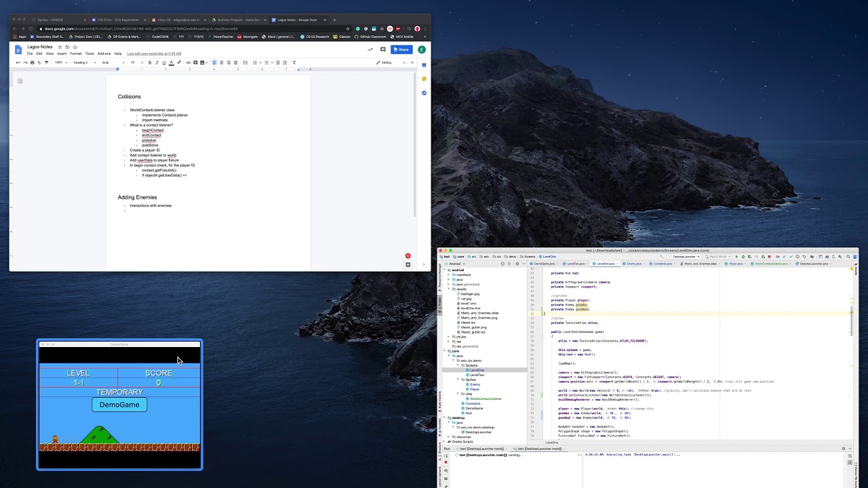Click the blue Share button

coord(401,49)
